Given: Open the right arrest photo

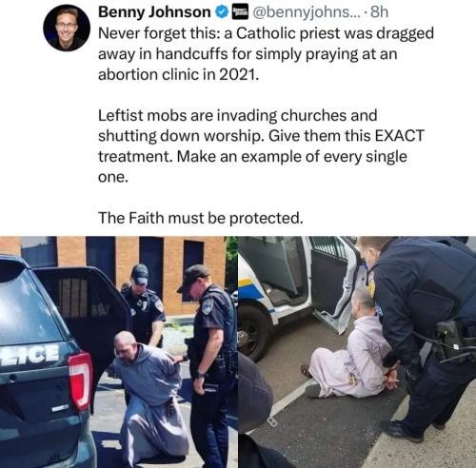Looking at the screenshot, I should [357, 352].
